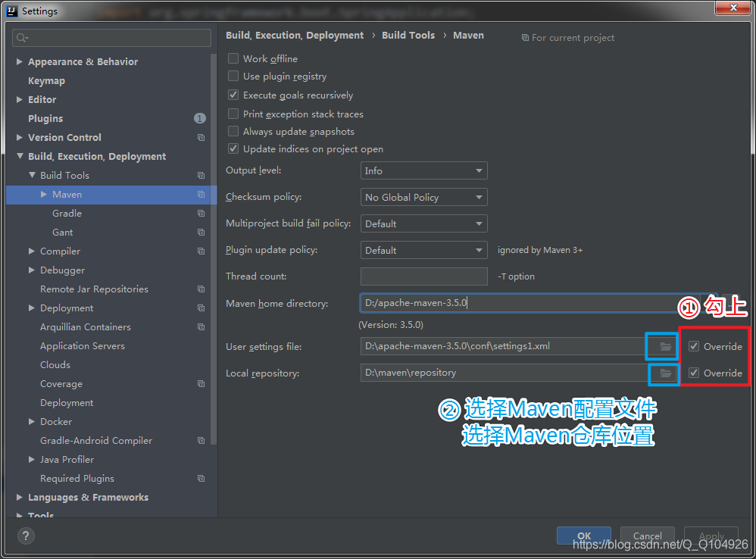The height and width of the screenshot is (559, 756).
Task: Expand Languages & Frameworks node
Action: coord(19,498)
